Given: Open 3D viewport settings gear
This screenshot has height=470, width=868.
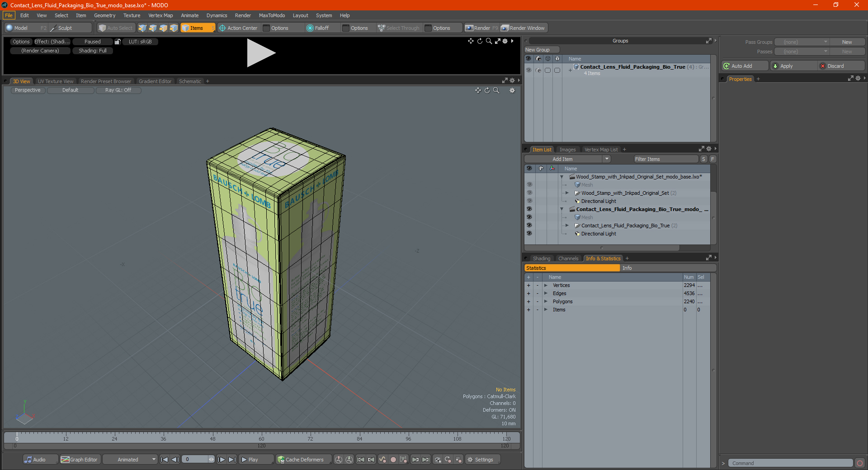Looking at the screenshot, I should point(512,90).
